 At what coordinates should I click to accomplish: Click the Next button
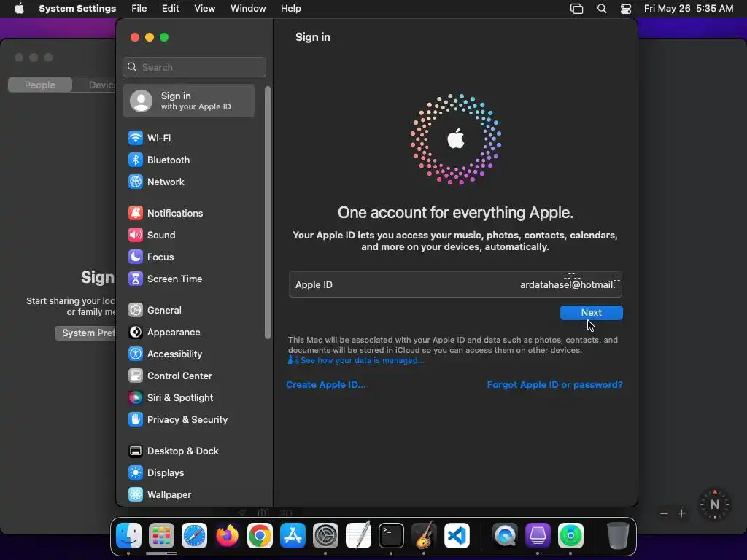tap(591, 313)
